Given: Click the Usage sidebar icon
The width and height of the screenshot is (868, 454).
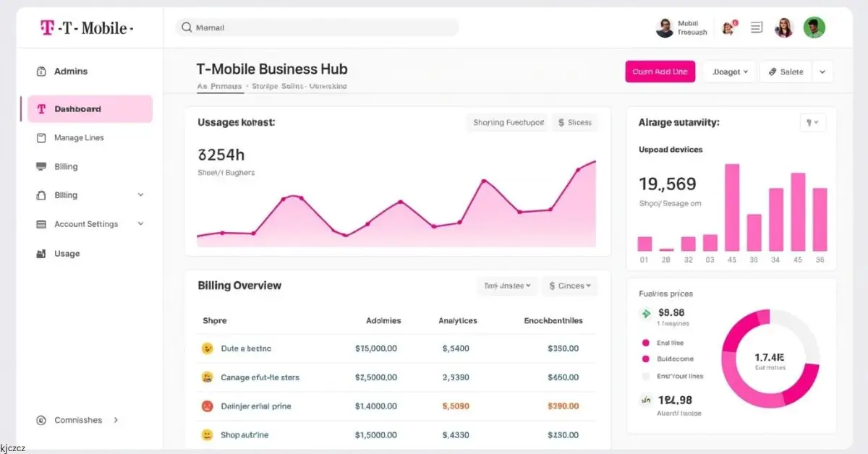Looking at the screenshot, I should 41,254.
